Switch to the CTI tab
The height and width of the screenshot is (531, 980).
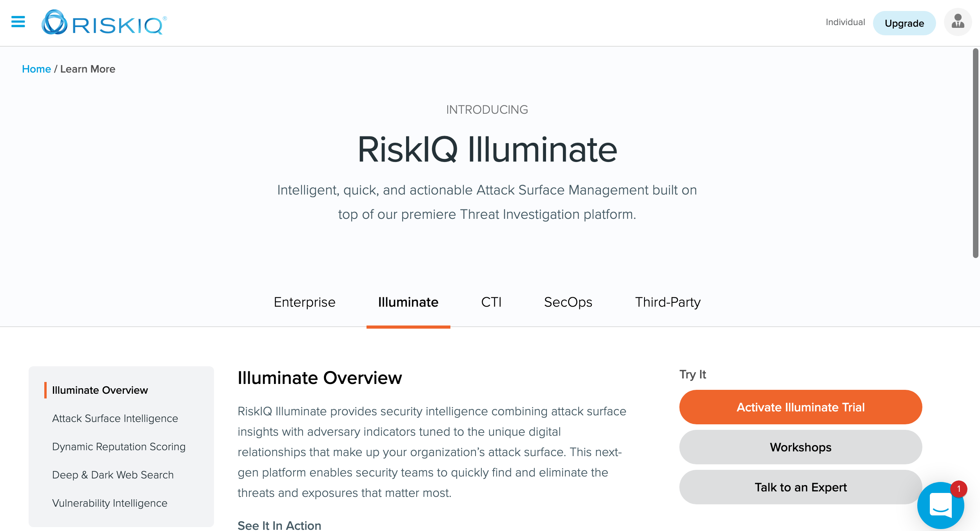[492, 302]
